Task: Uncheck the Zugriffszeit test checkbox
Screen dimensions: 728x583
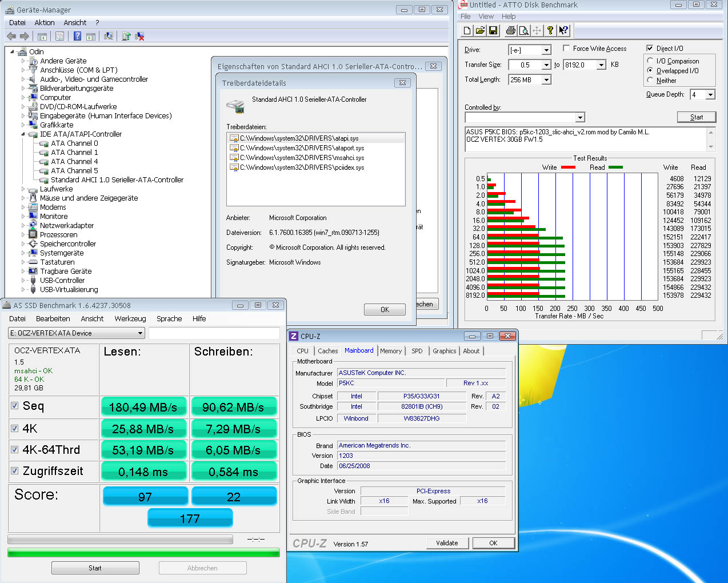Action: tap(15, 471)
